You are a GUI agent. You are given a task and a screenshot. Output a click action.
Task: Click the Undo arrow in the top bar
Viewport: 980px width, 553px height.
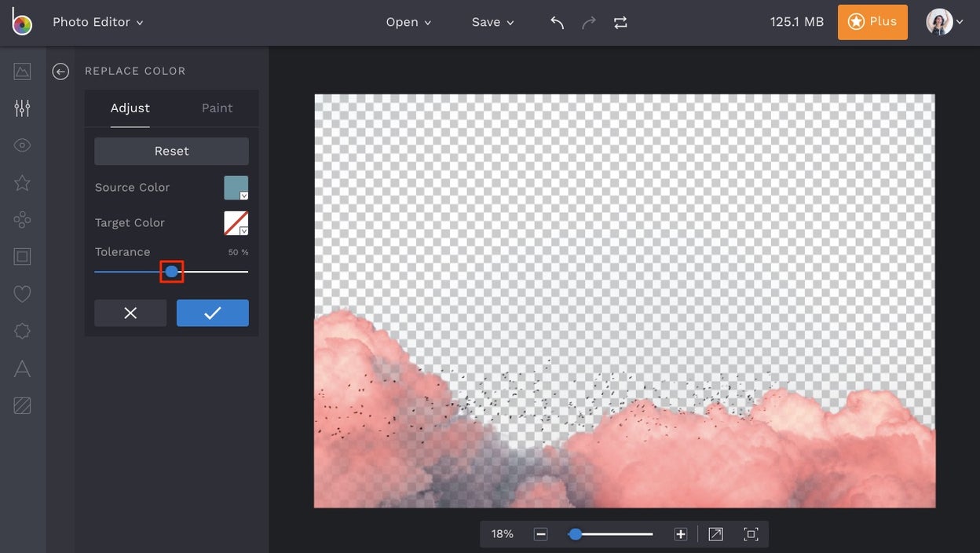pyautogui.click(x=556, y=22)
